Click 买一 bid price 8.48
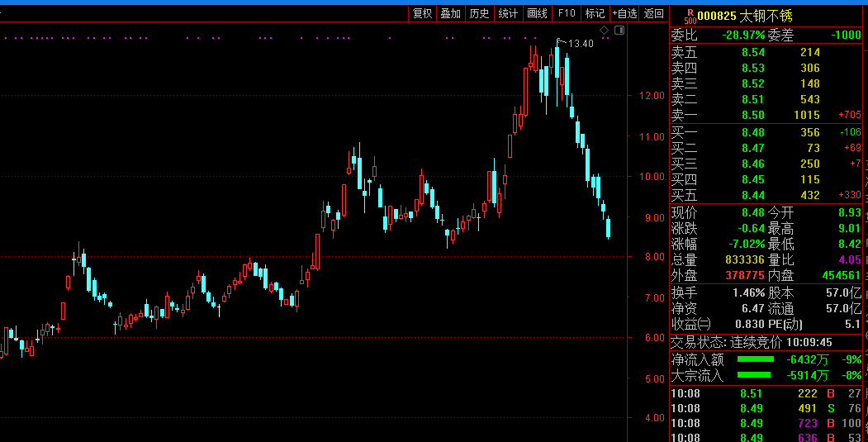This screenshot has width=868, height=442. 753,132
